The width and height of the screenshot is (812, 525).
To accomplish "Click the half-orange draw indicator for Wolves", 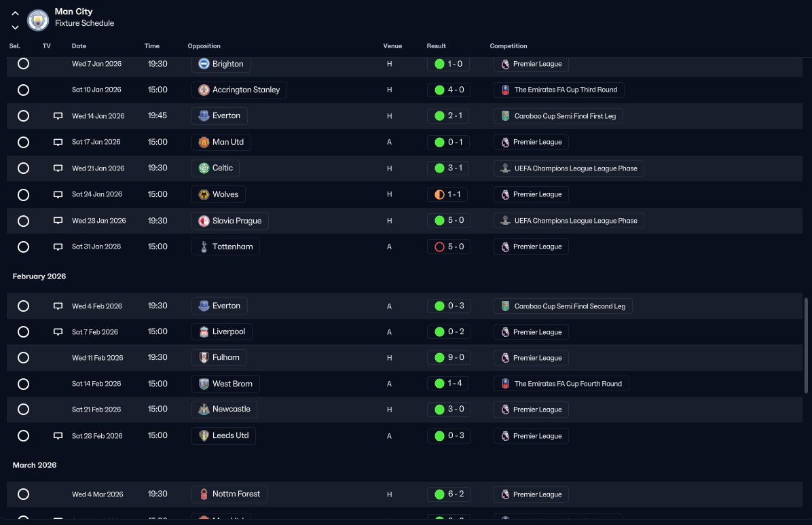I will tap(440, 194).
